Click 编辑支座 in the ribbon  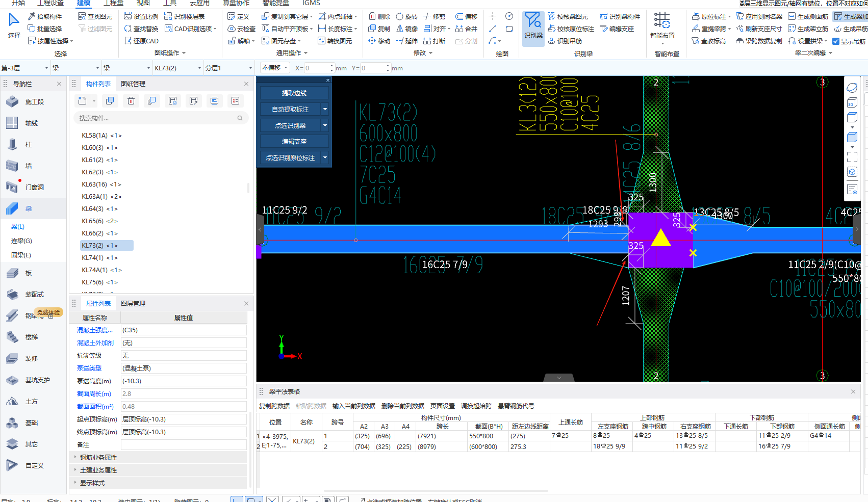[617, 29]
